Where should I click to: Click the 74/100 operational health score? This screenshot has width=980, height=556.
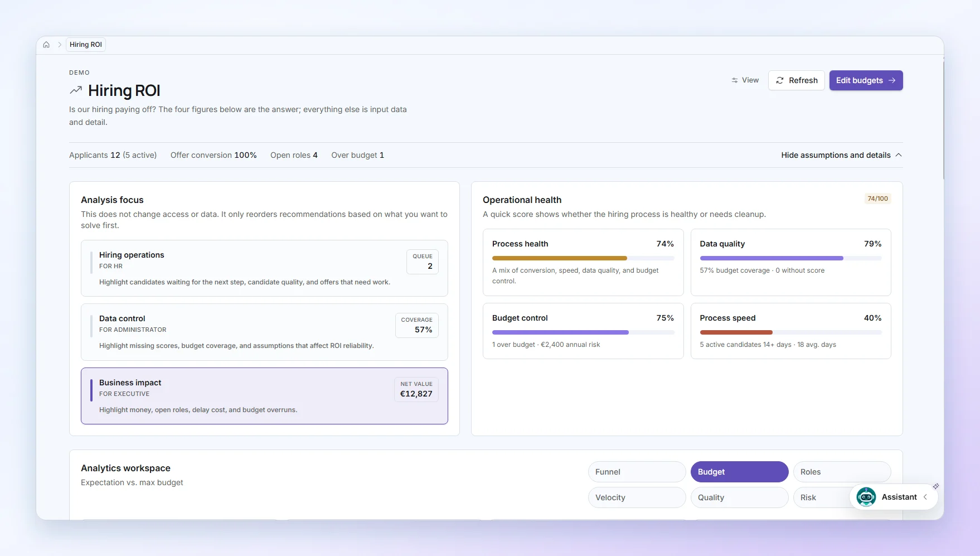click(877, 199)
